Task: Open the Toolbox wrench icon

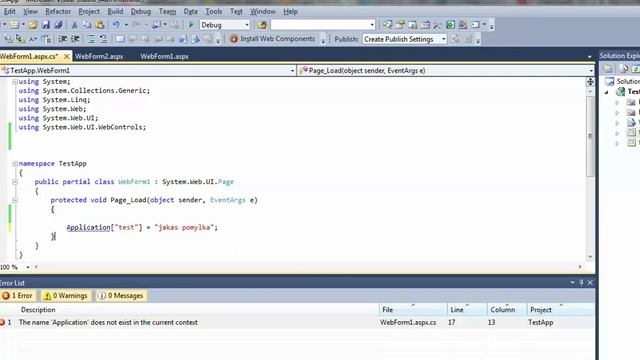Action: coord(438,25)
